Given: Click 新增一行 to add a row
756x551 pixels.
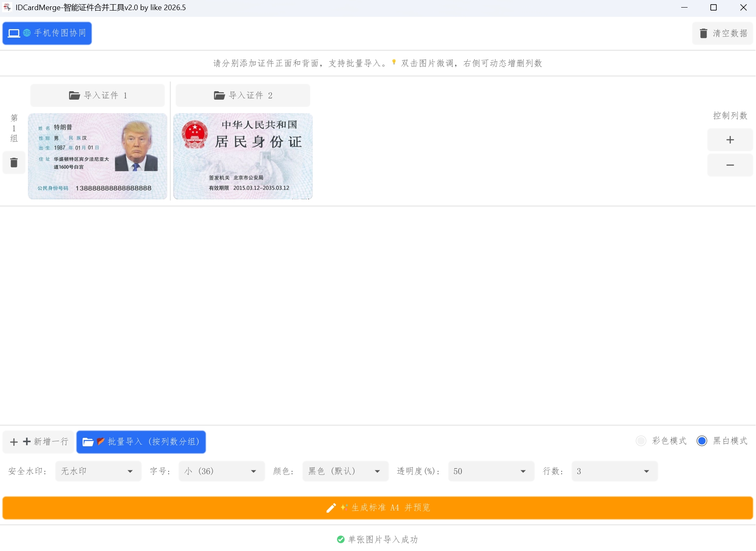Looking at the screenshot, I should [x=38, y=442].
